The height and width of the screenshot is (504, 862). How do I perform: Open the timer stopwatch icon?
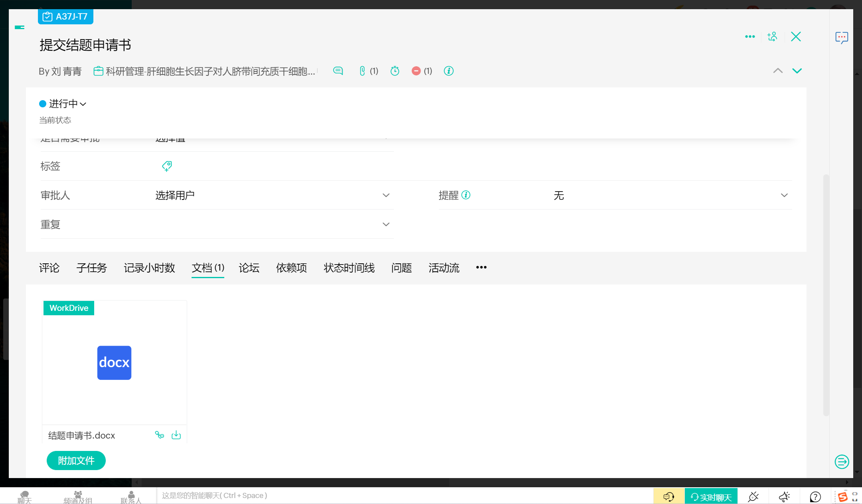click(x=395, y=71)
